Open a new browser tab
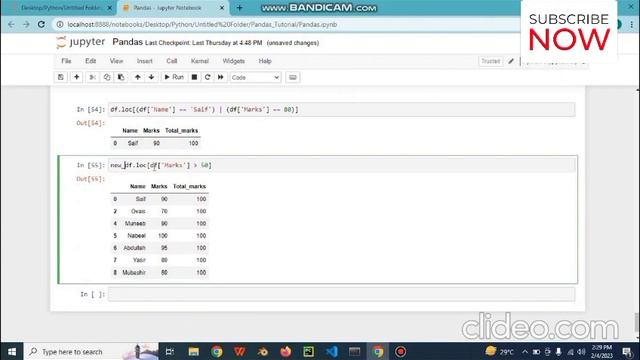The width and height of the screenshot is (640, 360). [x=239, y=8]
